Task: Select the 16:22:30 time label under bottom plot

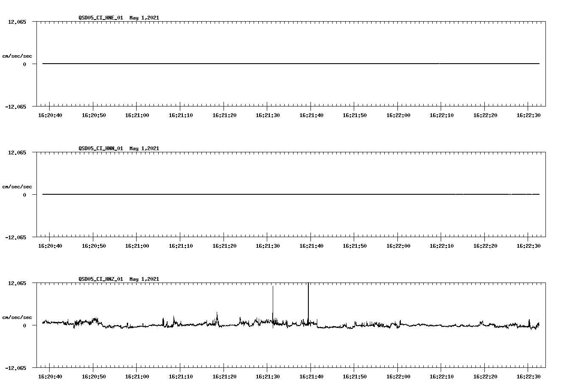Action: 529,376
